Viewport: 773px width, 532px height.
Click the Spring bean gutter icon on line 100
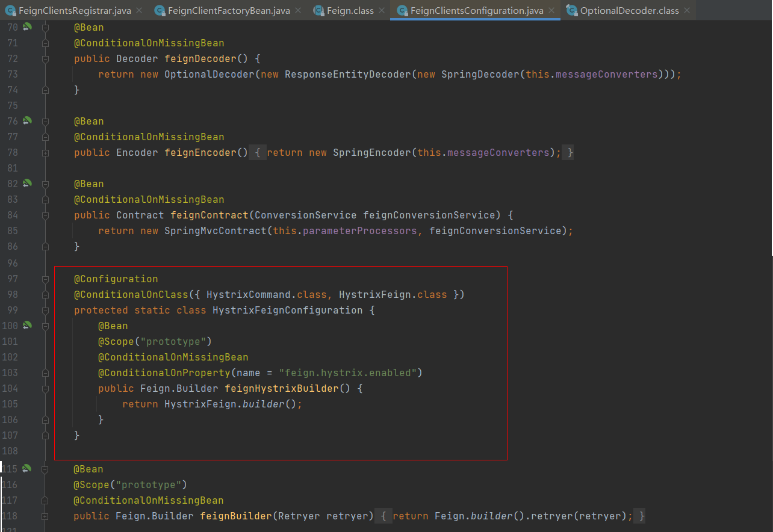27,325
